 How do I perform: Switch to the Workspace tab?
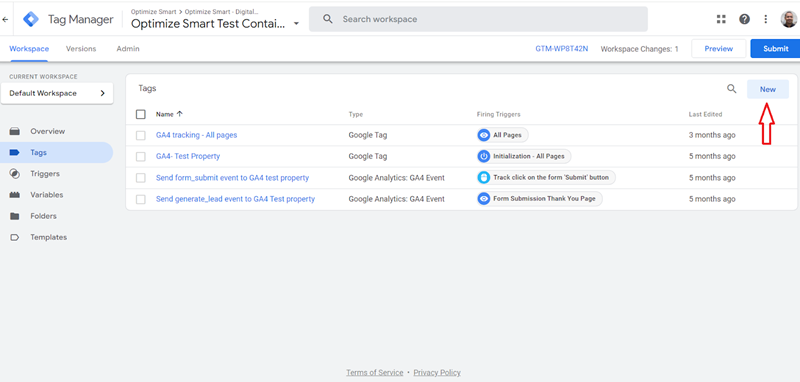point(29,49)
